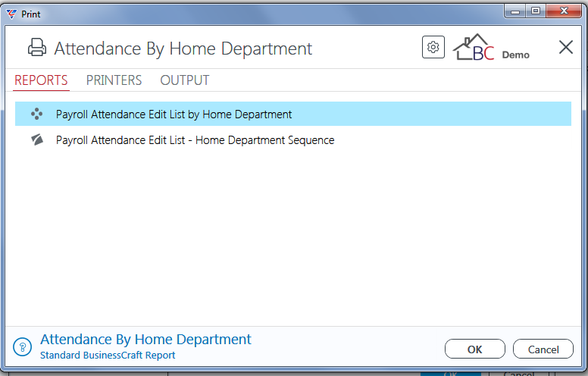Click the printer icon beside the heading
Screen dimensions: 588x376
coord(37,48)
